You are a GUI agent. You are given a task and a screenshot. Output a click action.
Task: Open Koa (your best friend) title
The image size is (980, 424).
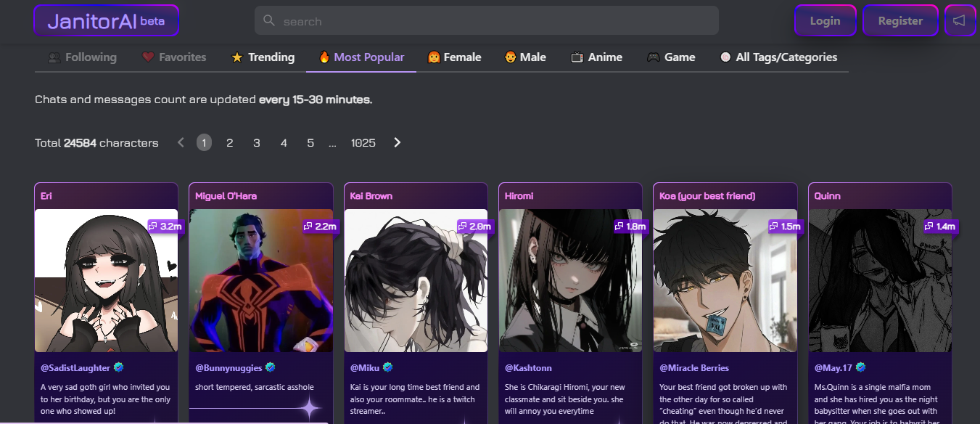pyautogui.click(x=707, y=196)
